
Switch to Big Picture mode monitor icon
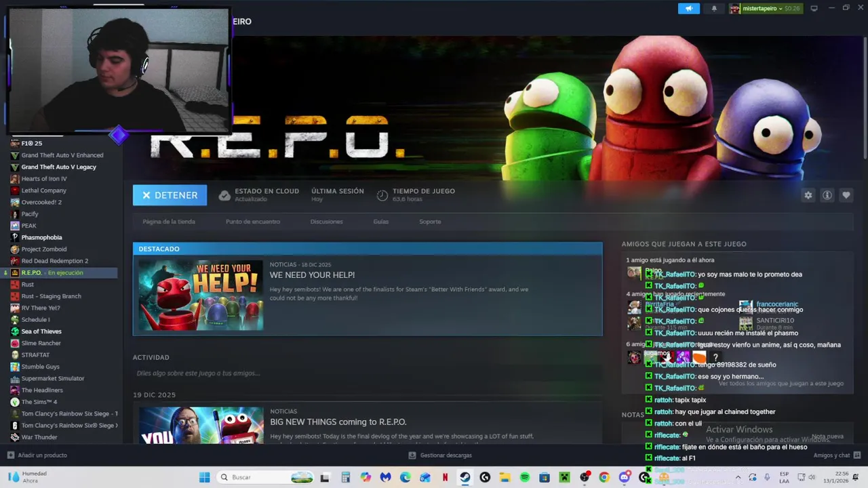[814, 8]
